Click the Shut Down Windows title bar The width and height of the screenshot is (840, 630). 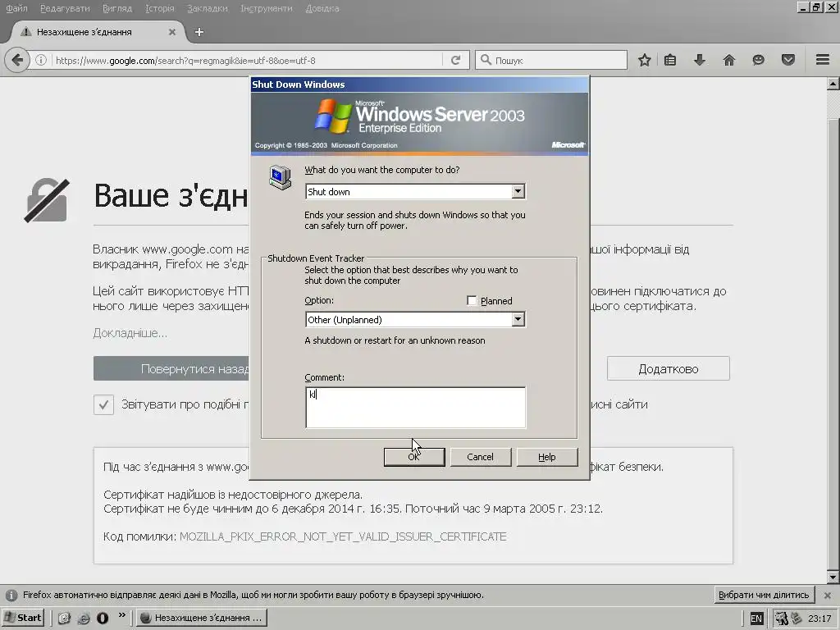419,84
